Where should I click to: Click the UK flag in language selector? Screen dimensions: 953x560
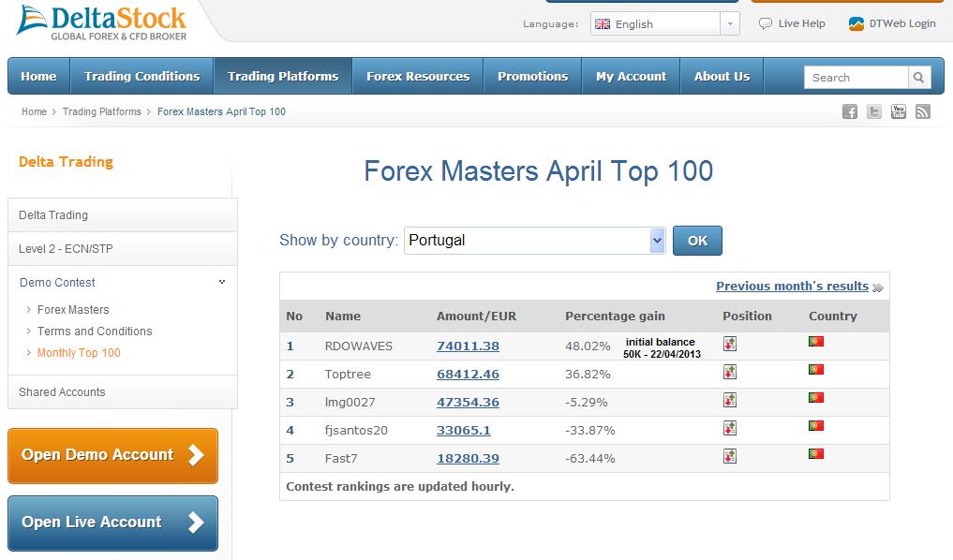603,23
